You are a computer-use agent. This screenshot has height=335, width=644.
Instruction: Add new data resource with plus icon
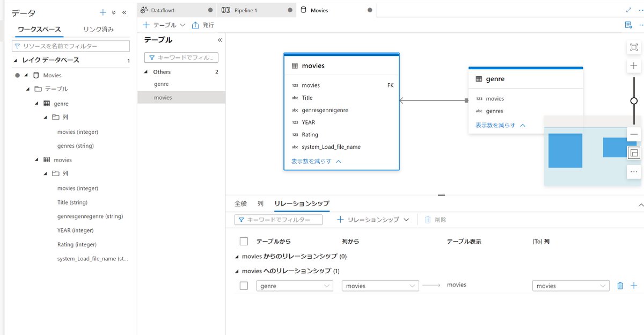[x=103, y=12]
